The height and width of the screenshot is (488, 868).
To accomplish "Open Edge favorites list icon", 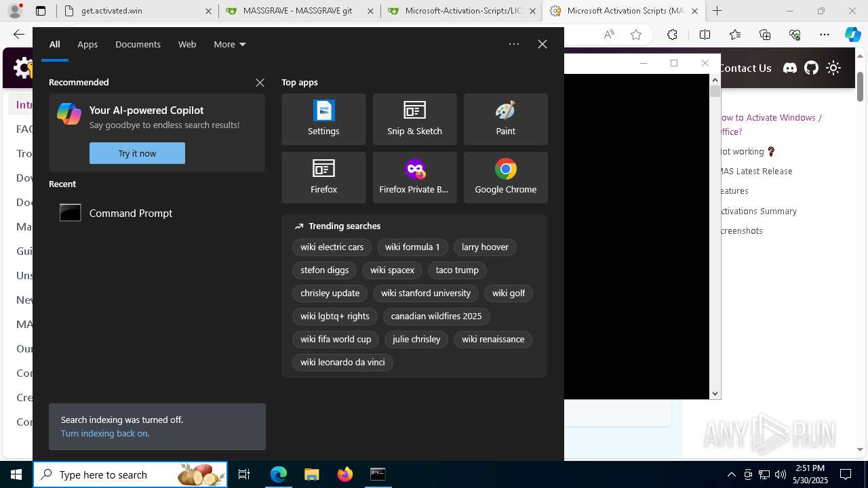I will [x=735, y=35].
